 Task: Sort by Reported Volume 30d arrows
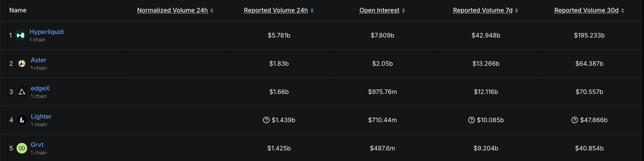[623, 11]
